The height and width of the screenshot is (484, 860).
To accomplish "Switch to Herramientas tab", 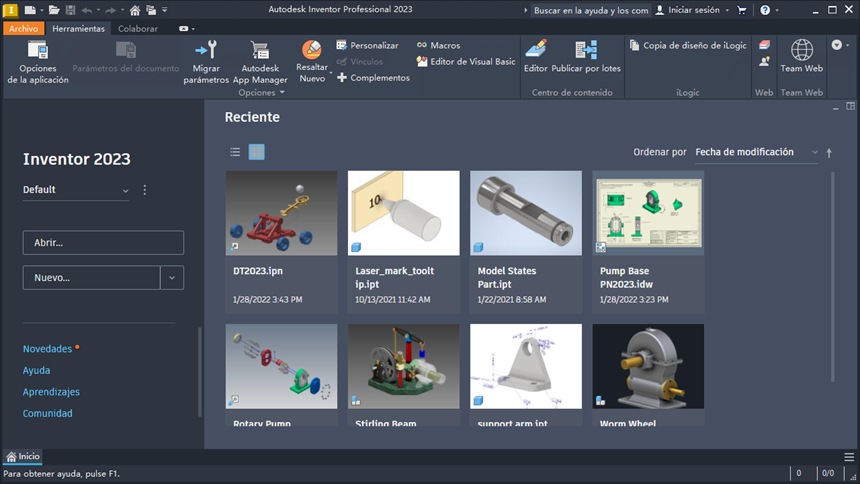I will 78,29.
